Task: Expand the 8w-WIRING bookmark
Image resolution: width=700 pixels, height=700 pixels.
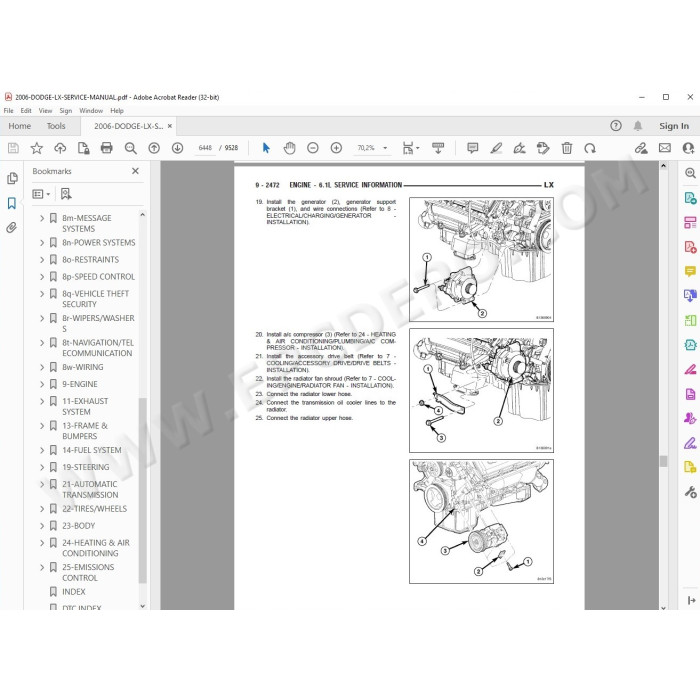Action: pos(42,367)
